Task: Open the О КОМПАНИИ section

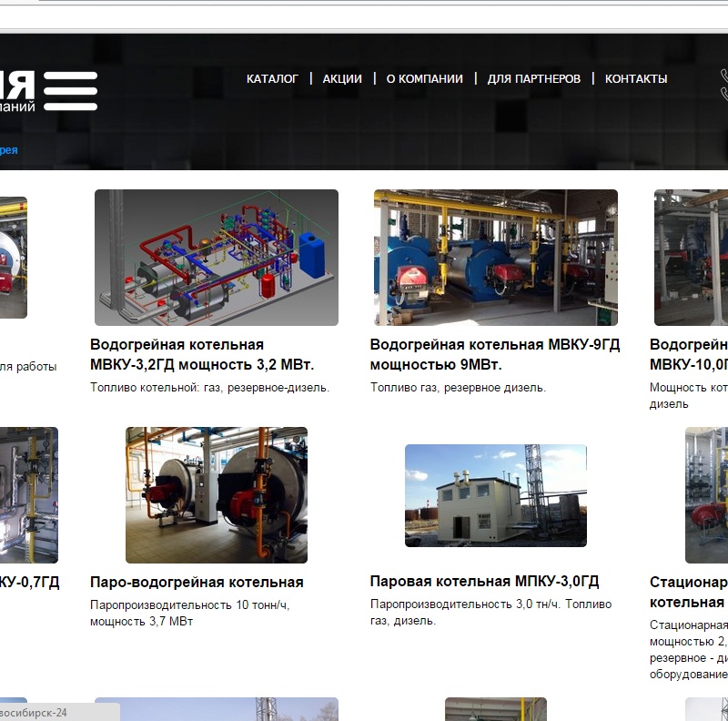Action: [x=424, y=79]
